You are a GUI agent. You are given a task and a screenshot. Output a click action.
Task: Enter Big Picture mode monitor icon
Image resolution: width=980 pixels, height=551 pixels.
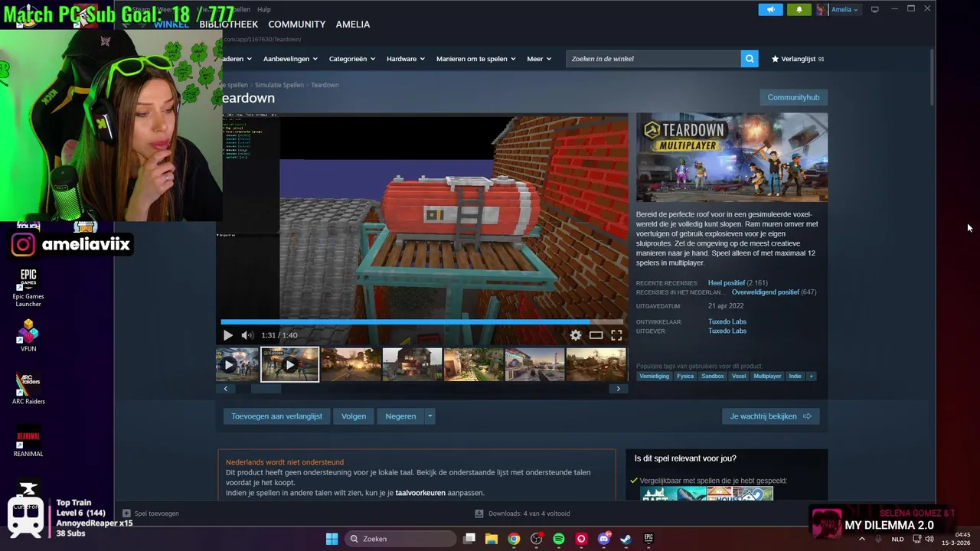[874, 9]
